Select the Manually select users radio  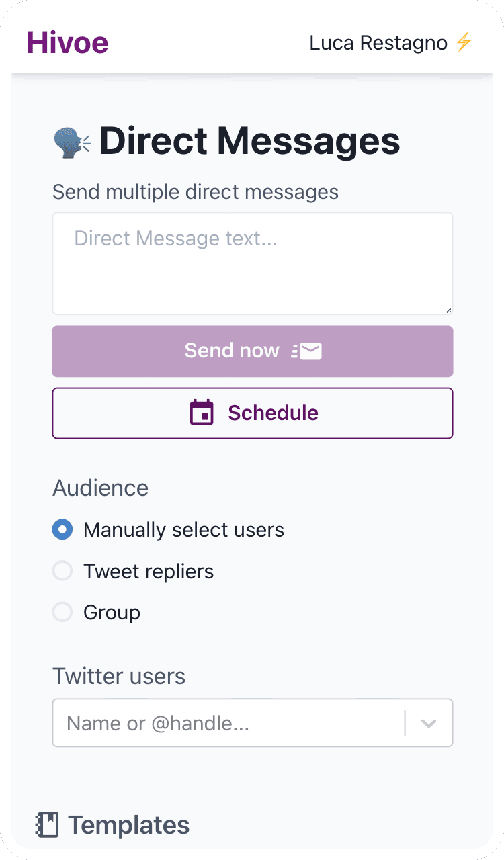[x=62, y=529]
